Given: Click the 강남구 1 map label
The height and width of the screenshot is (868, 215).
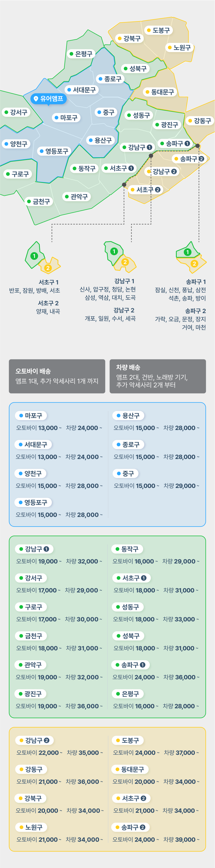Looking at the screenshot, I should pos(137,147).
